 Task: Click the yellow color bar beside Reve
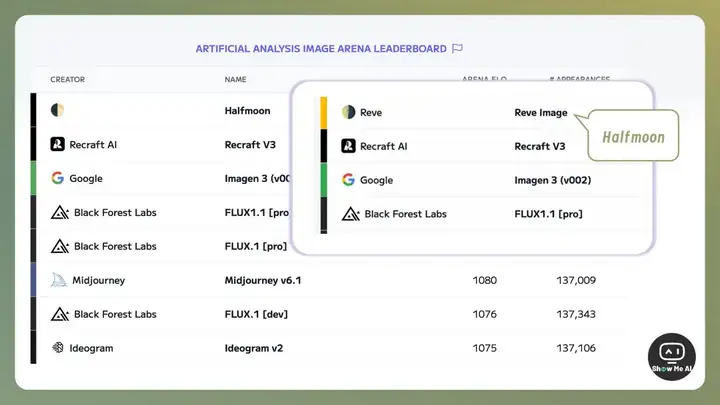tap(323, 113)
